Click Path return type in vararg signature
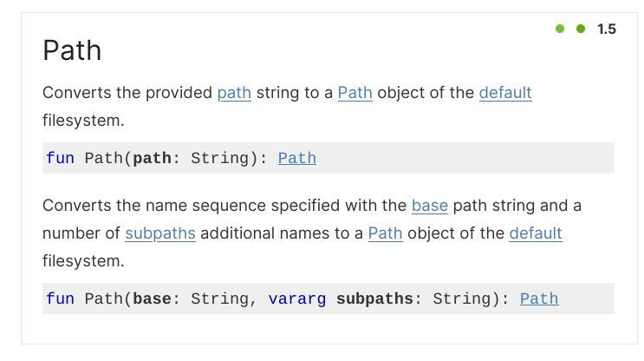The height and width of the screenshot is (361, 644). point(539,299)
